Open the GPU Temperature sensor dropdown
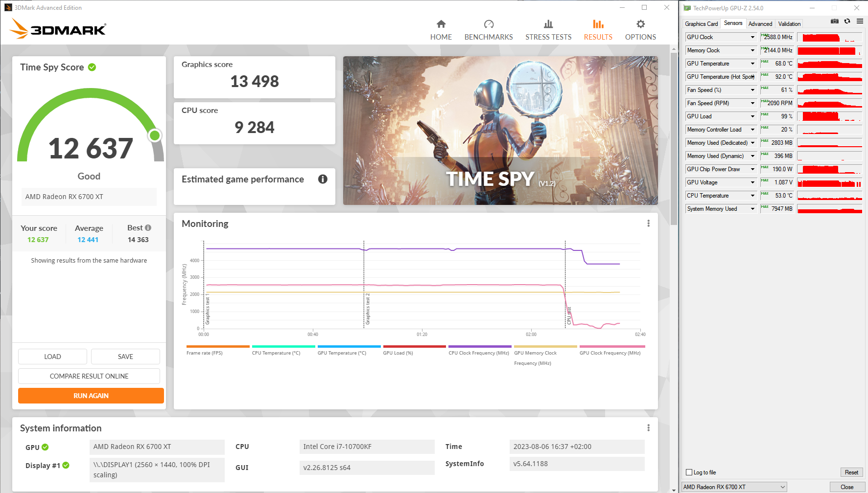The image size is (868, 493). (752, 64)
